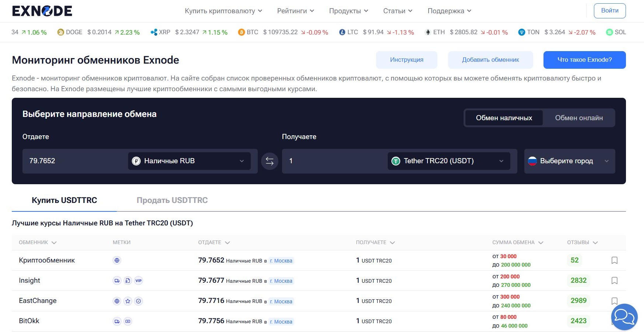
Task: Click the verified checkmark icon on EastChange row
Action: pos(138,301)
